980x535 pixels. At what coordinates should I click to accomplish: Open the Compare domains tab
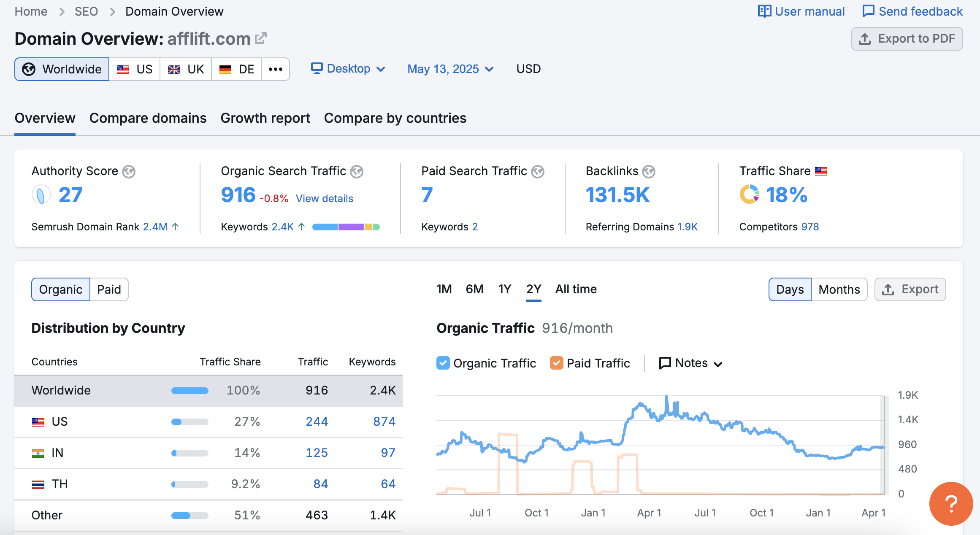tap(148, 118)
